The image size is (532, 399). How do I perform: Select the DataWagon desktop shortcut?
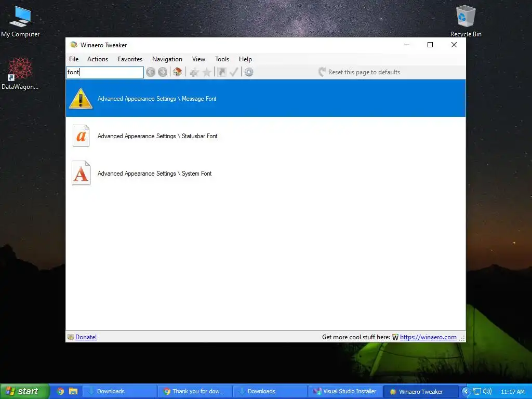[20, 73]
